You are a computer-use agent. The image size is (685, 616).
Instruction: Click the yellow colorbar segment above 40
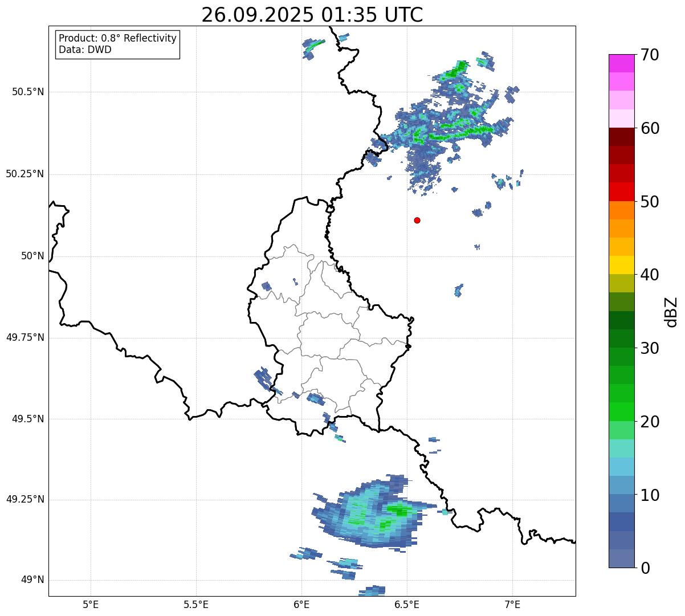621,265
